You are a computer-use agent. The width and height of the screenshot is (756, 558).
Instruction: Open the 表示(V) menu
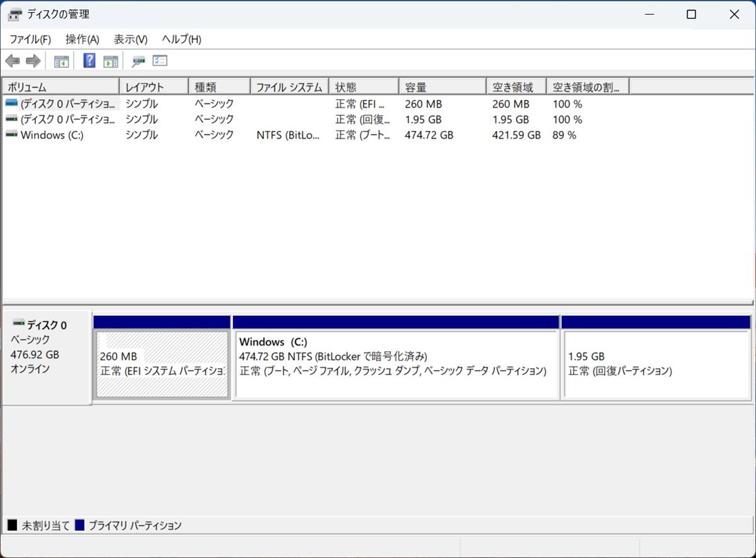click(x=130, y=39)
